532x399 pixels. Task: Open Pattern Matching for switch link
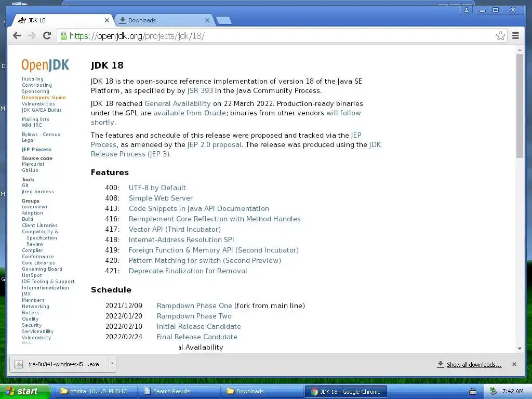point(205,260)
